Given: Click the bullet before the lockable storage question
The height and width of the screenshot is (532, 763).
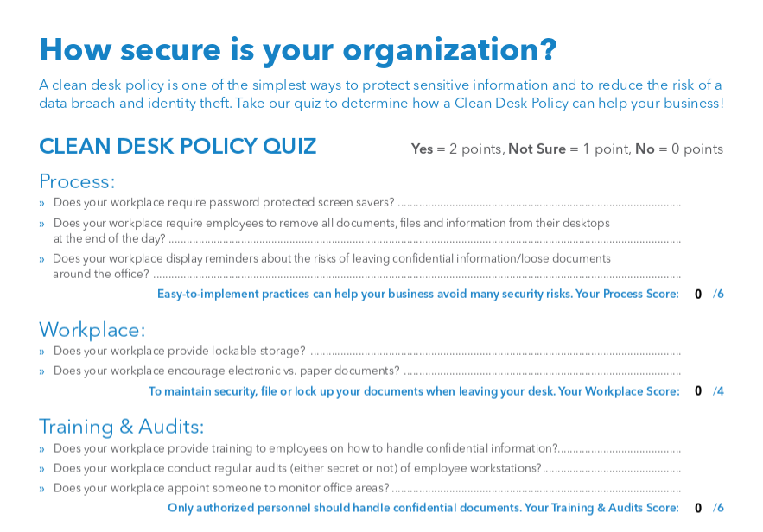Looking at the screenshot, I should [x=42, y=351].
